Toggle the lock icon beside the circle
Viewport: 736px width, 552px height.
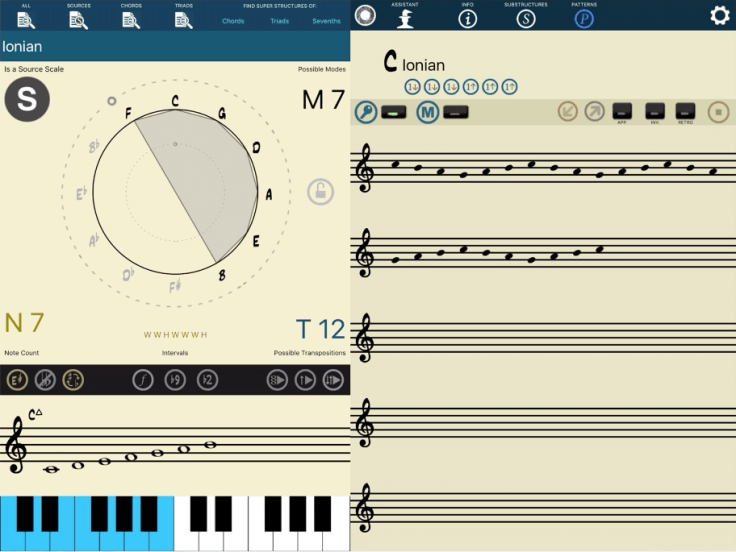(320, 192)
